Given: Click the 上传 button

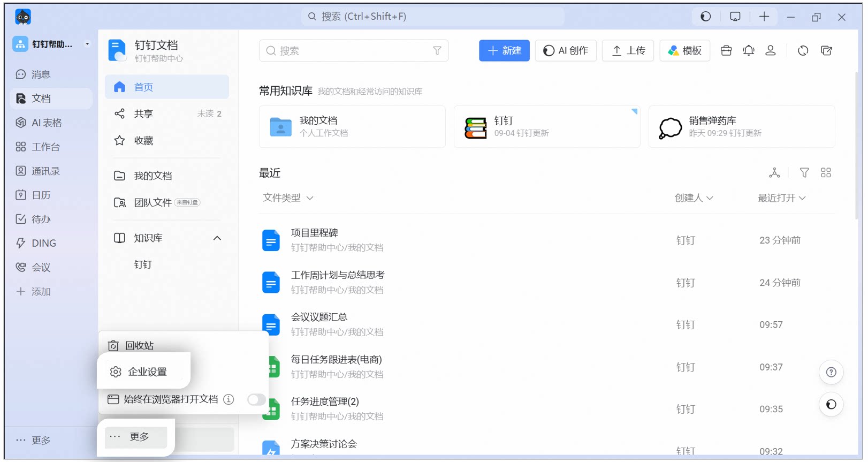Looking at the screenshot, I should pos(629,51).
